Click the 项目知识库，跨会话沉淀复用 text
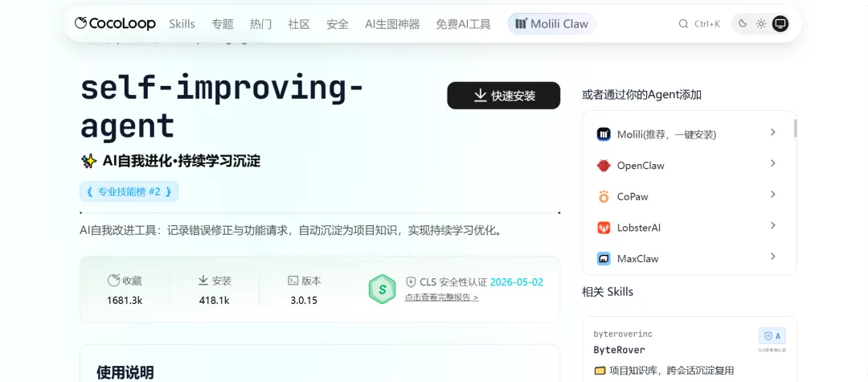The height and width of the screenshot is (382, 868). tap(671, 371)
